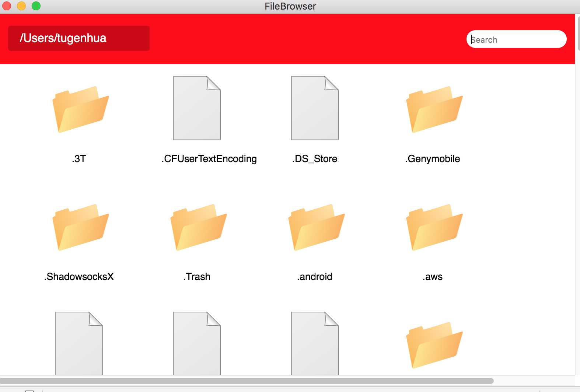Open the .Trash folder icon
This screenshot has height=392, width=580.
tap(199, 227)
